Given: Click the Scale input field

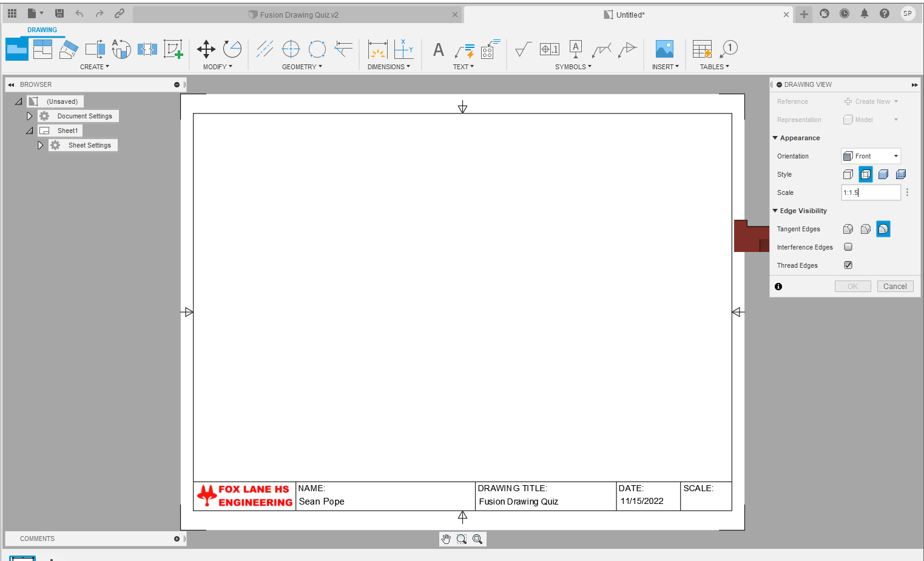Looking at the screenshot, I should [x=871, y=192].
